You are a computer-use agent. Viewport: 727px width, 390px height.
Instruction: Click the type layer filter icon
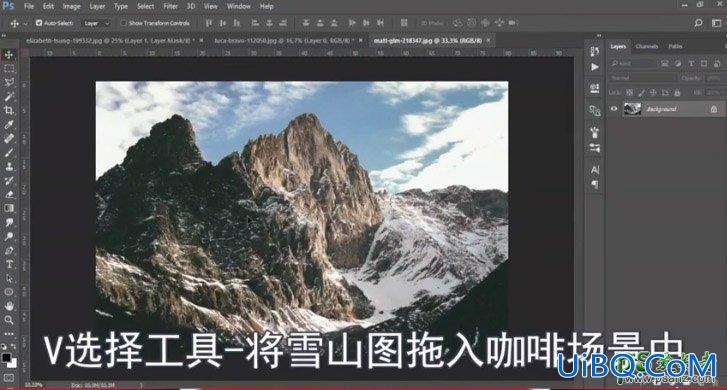(691, 64)
